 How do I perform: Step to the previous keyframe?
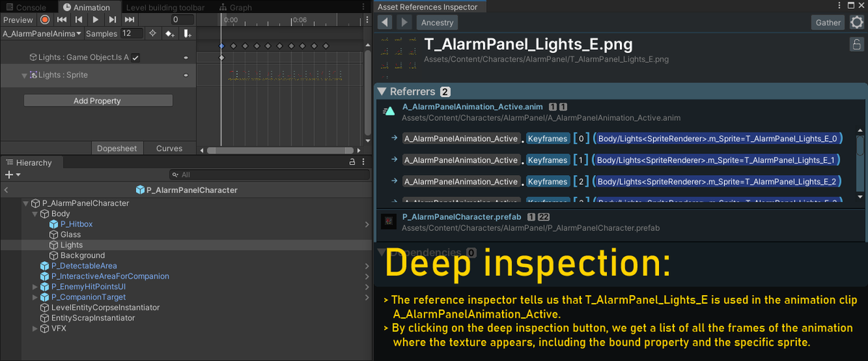(78, 20)
